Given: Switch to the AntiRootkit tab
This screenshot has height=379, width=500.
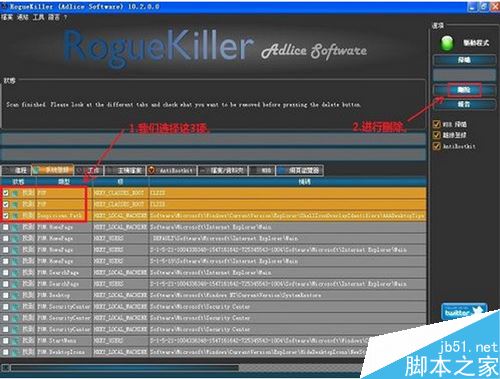Looking at the screenshot, I should tap(172, 170).
